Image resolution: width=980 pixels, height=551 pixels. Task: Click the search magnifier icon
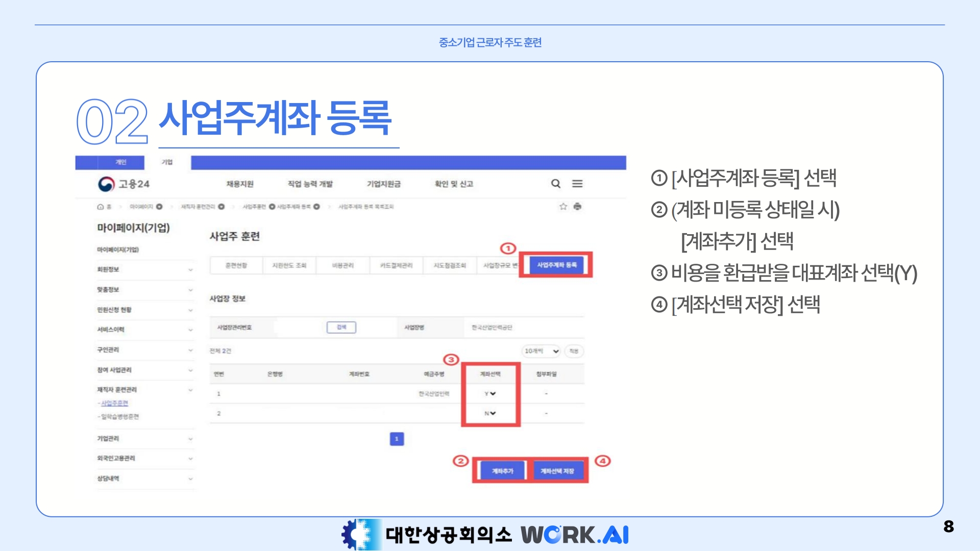point(556,184)
